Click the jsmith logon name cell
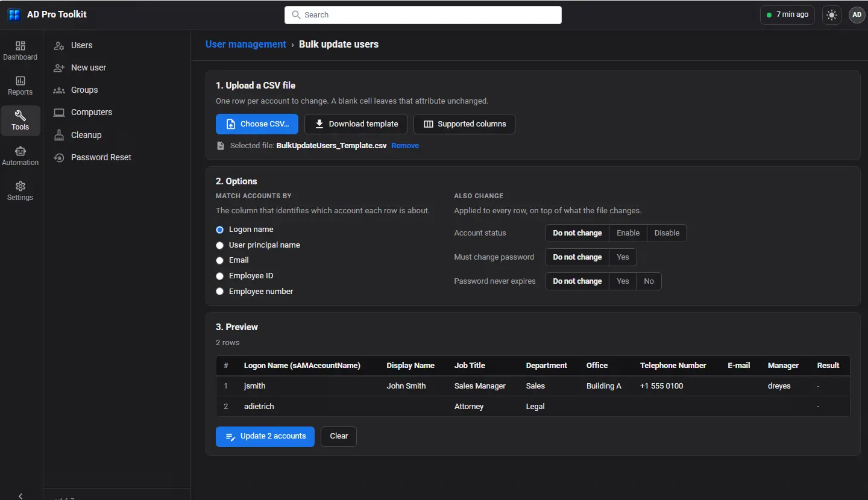Viewport: 868px width, 500px height. (254, 386)
